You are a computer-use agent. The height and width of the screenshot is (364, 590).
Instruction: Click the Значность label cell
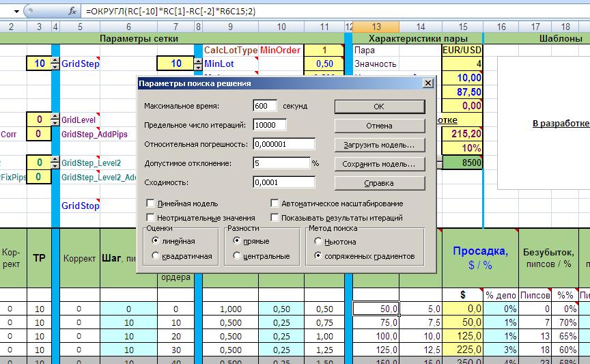point(375,64)
